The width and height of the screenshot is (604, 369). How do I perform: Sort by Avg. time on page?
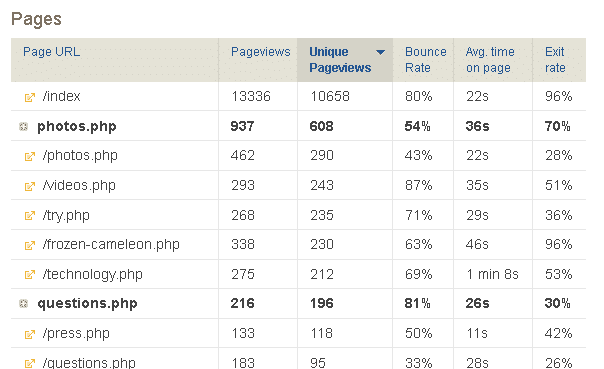coord(490,60)
